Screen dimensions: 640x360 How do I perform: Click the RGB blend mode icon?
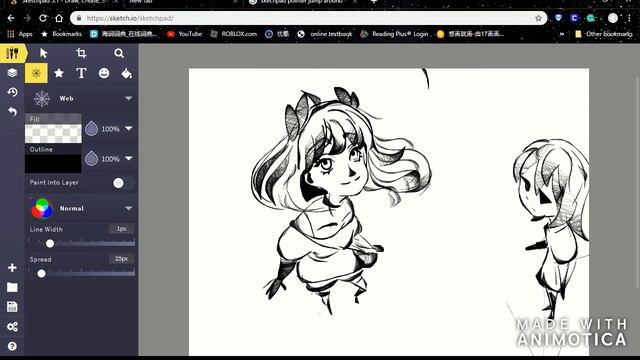[x=42, y=209]
